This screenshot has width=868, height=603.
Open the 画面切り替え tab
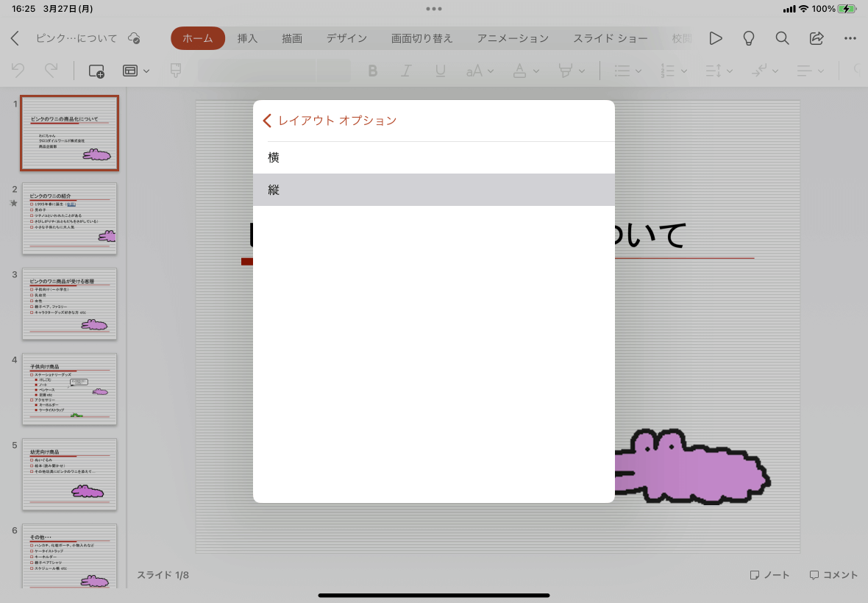click(x=421, y=38)
